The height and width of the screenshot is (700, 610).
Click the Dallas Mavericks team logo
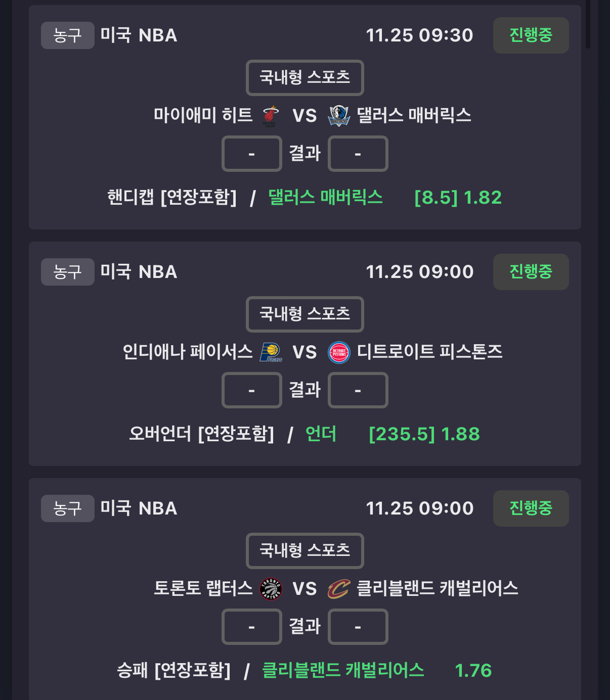tap(338, 116)
